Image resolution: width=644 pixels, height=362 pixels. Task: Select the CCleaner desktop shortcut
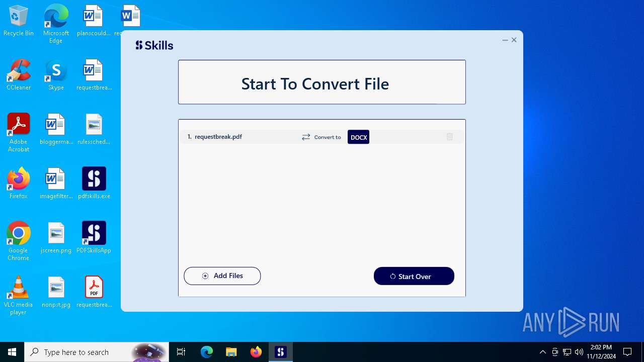[x=19, y=75]
